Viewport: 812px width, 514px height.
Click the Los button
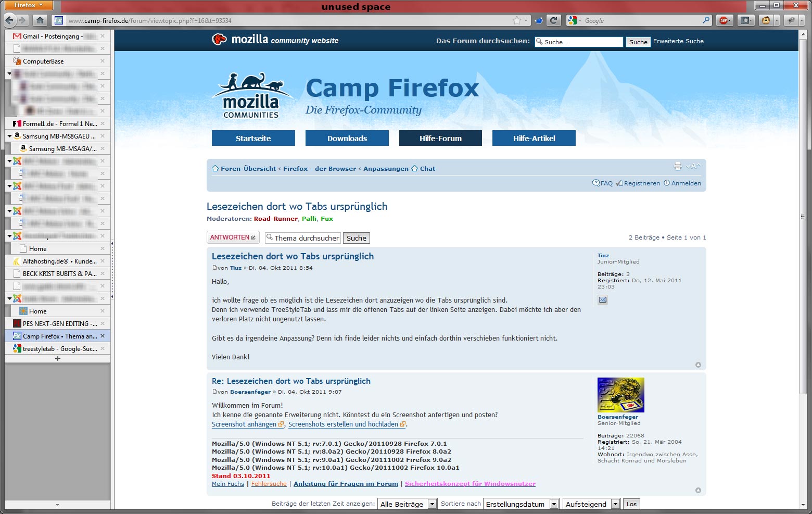coord(631,504)
